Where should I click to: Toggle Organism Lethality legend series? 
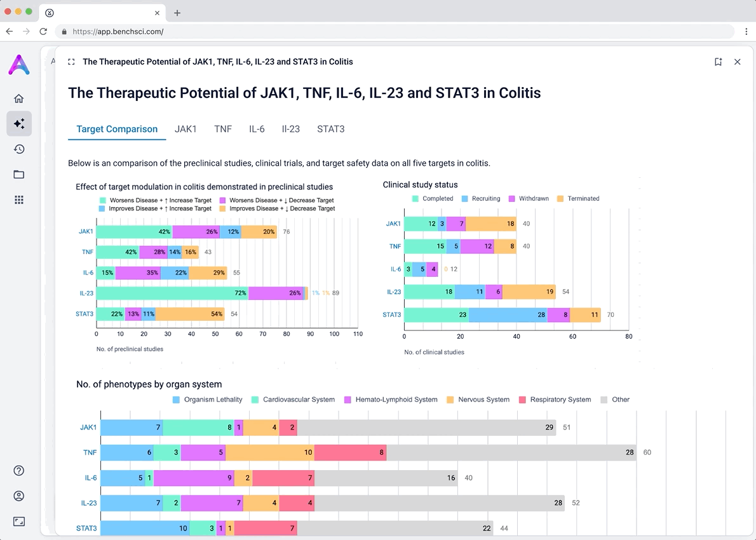point(207,400)
